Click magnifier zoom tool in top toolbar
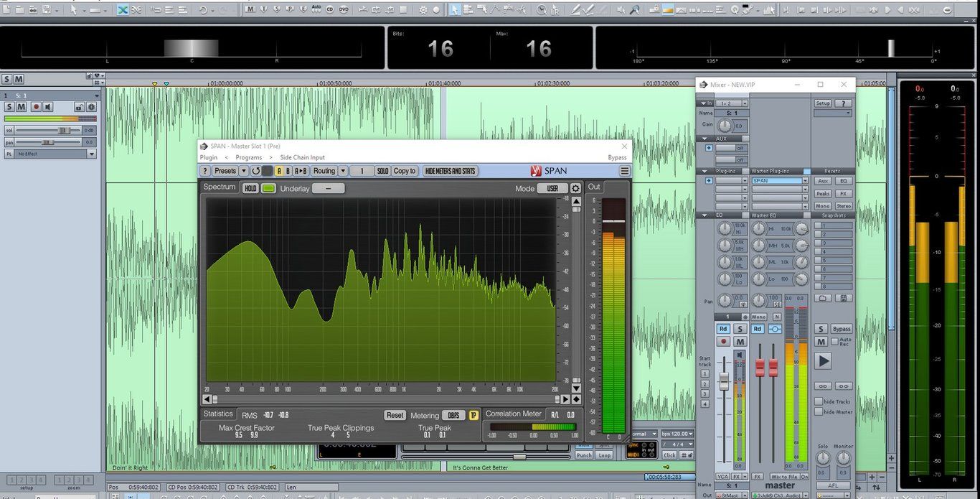The image size is (980, 499). [x=635, y=10]
